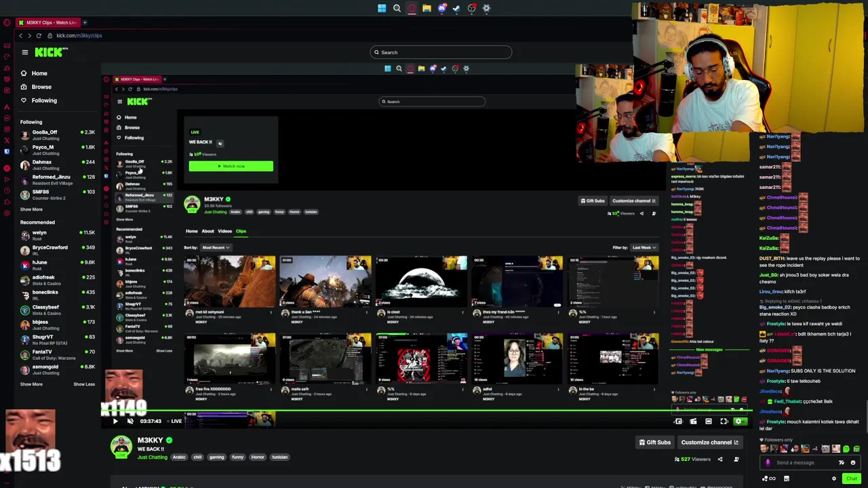Go forward with the browser forward arrow
This screenshot has width=868, height=488.
29,35
